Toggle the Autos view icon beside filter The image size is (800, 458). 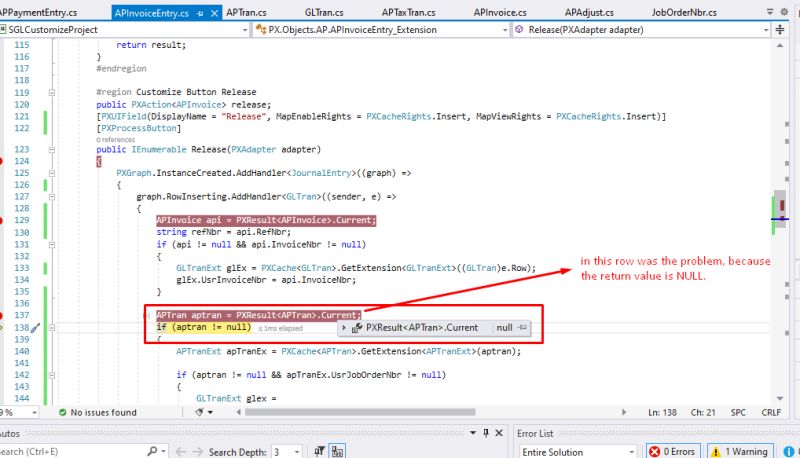[337, 451]
